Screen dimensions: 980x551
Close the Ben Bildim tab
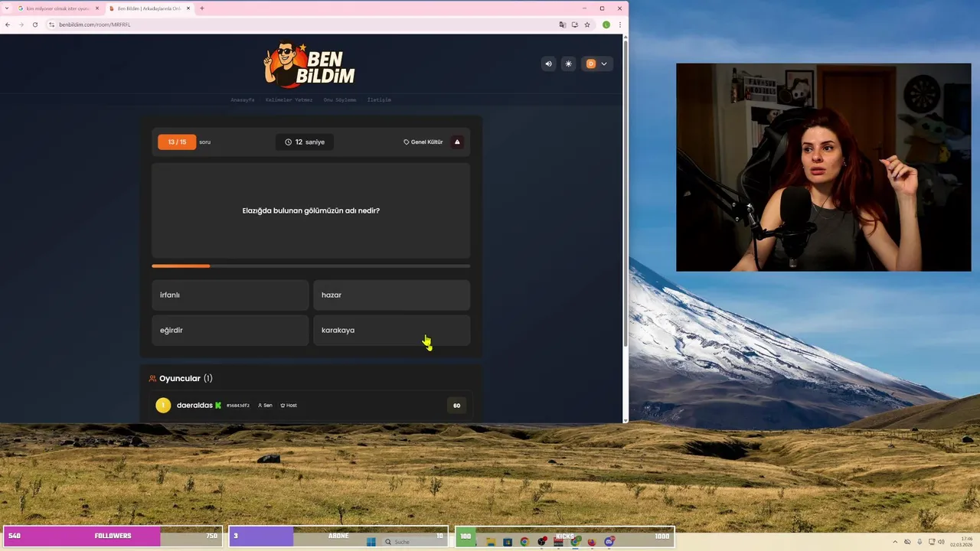188,8
